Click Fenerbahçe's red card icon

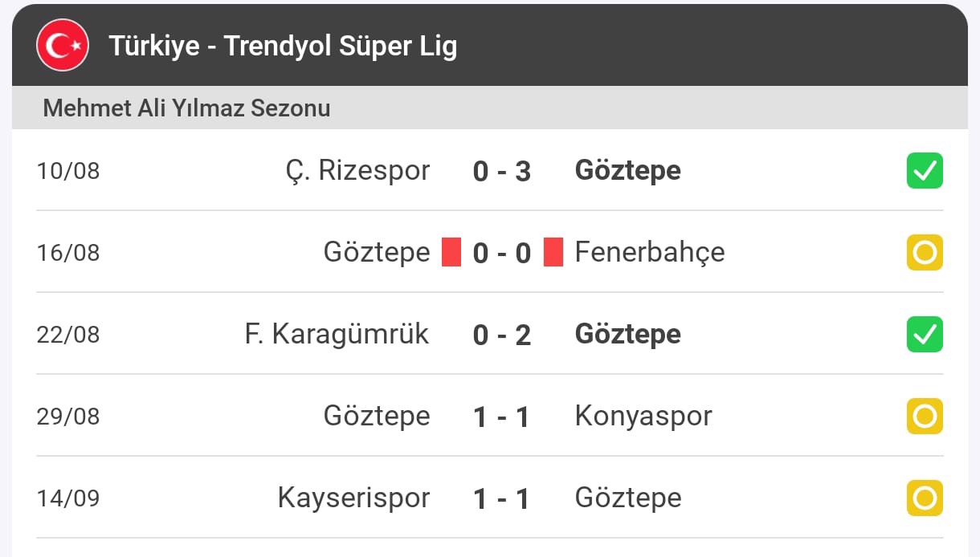click(553, 252)
